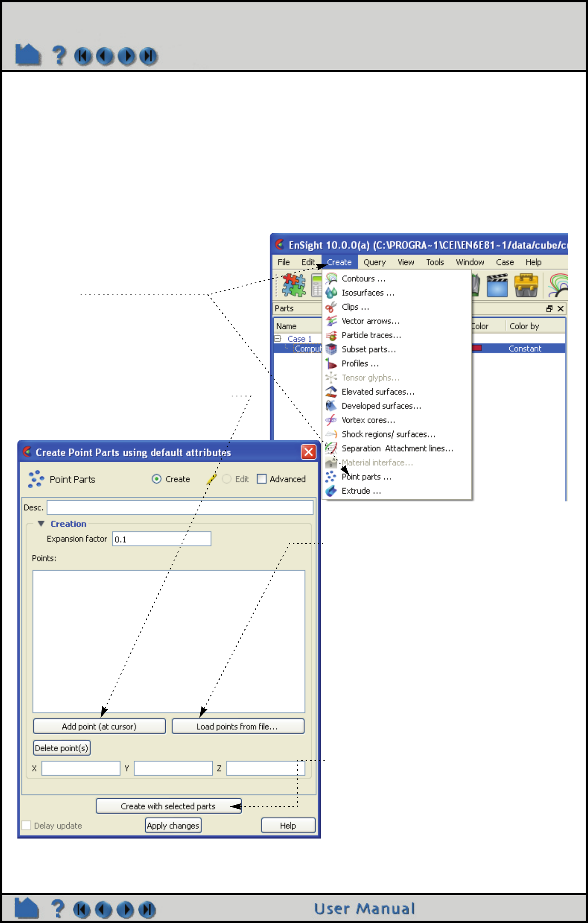Select the Edit radio button
The image size is (588, 923).
click(227, 479)
